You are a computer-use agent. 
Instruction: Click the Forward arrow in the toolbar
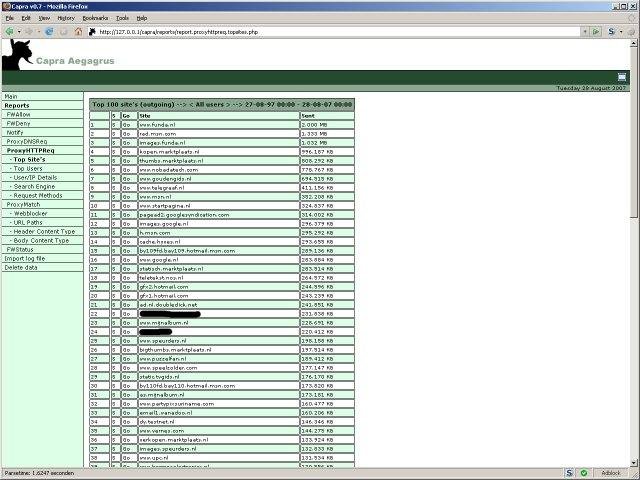click(29, 31)
